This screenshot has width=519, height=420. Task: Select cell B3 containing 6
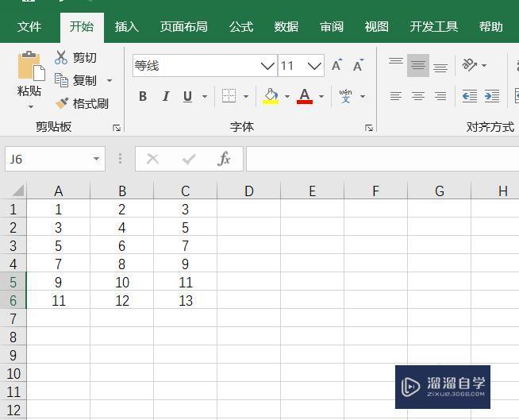121,246
